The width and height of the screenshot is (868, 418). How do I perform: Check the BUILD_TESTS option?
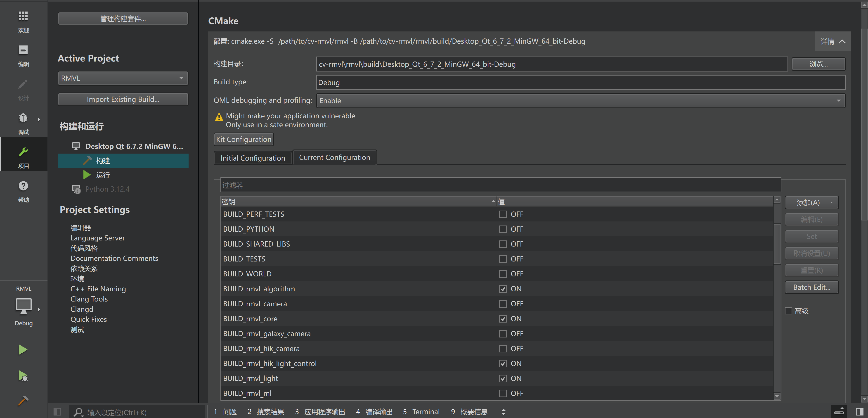point(502,259)
